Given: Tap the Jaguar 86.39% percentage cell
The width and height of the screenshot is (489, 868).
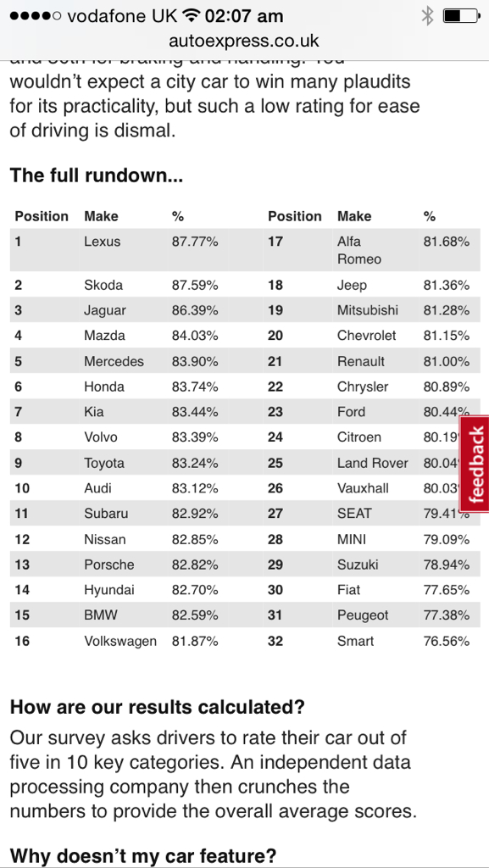Looking at the screenshot, I should point(195,310).
